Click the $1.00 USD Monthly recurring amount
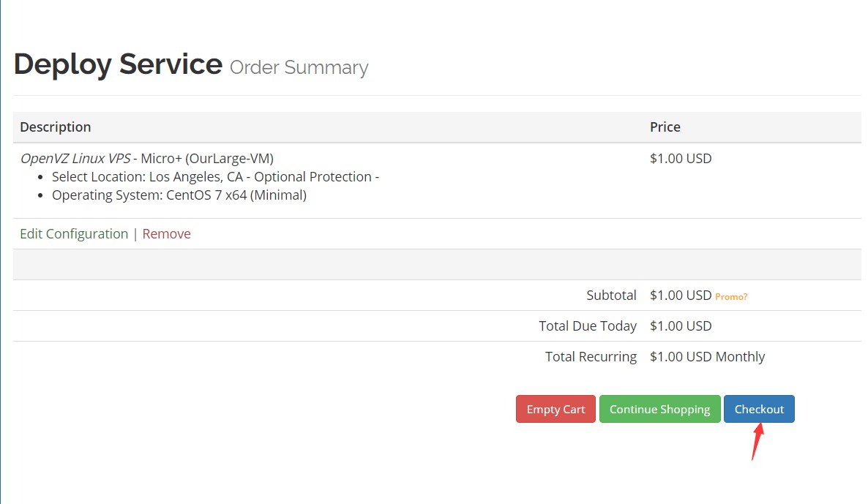868x504 pixels. [x=708, y=356]
